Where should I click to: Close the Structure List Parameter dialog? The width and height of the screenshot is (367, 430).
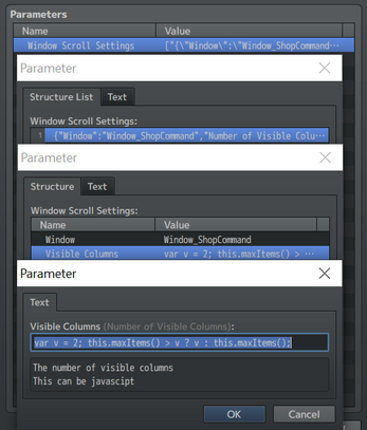coord(324,68)
